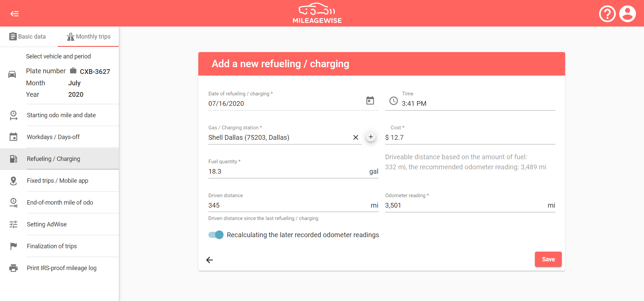Open the date picker calendar icon
The image size is (644, 301).
pyautogui.click(x=370, y=100)
